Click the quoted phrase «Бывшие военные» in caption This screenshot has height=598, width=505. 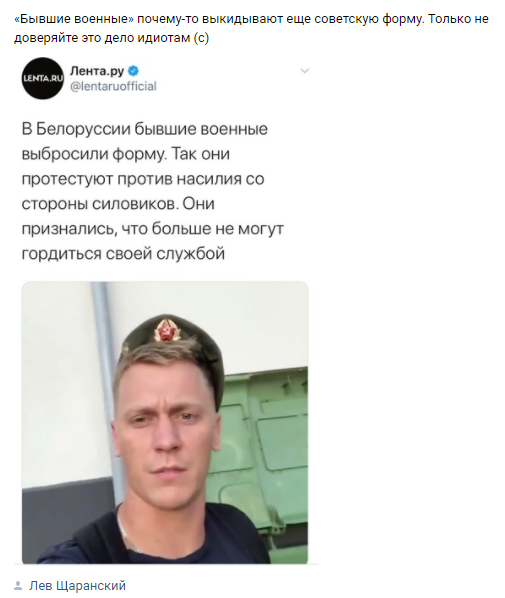[x=74, y=19]
